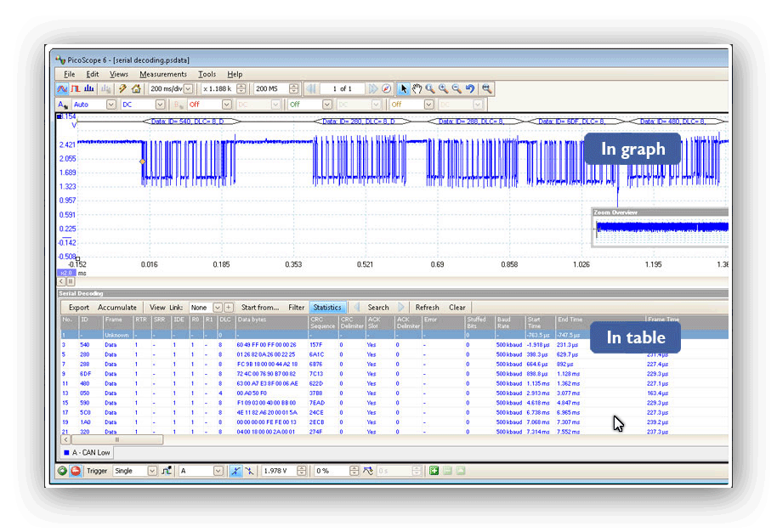Screen dimensions: 777x532
Task: Click the Home icon in toolbar
Action: pos(136,88)
